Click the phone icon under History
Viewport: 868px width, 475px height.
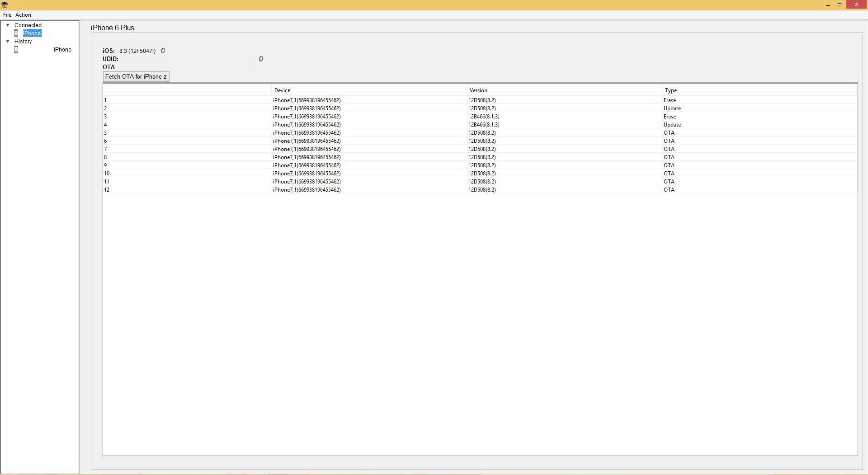click(16, 49)
